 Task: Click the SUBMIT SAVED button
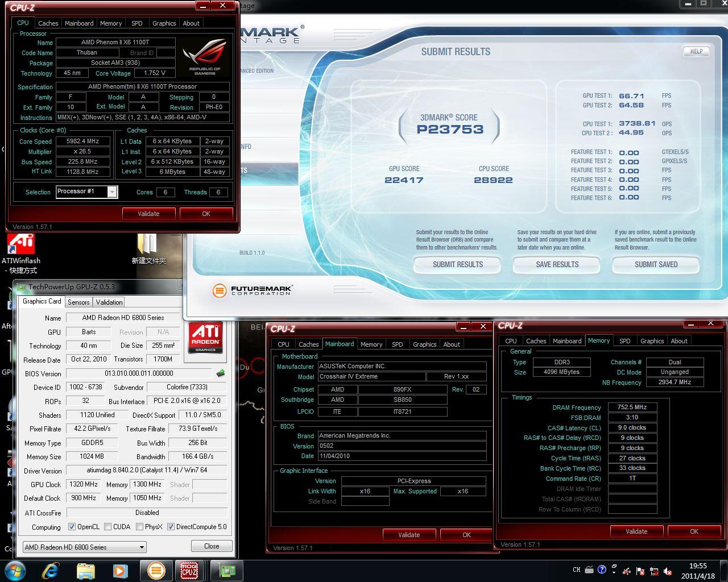656,264
